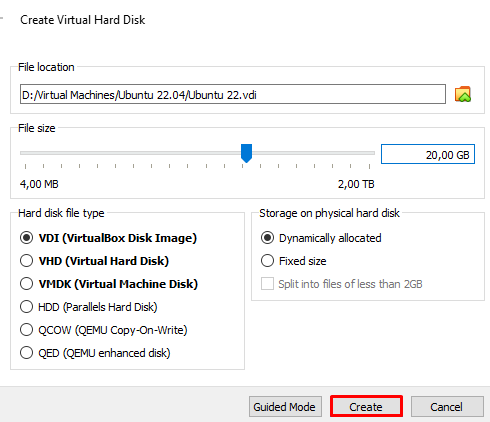Focus the 20,00 GB size field
The height and width of the screenshot is (422, 490).
pyautogui.click(x=428, y=154)
